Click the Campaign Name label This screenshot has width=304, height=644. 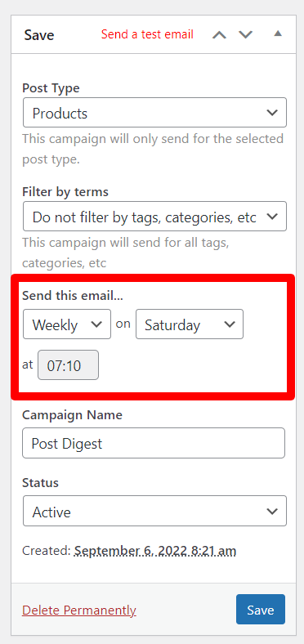click(72, 415)
